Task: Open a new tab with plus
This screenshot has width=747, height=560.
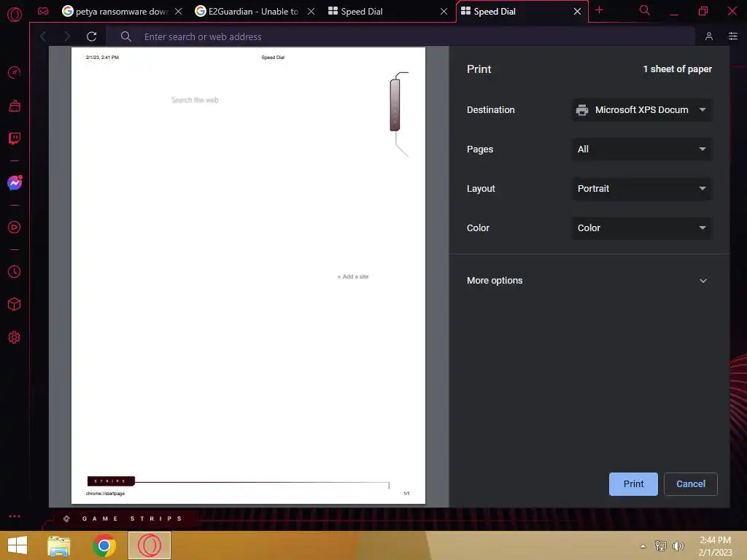Action: coord(600,10)
